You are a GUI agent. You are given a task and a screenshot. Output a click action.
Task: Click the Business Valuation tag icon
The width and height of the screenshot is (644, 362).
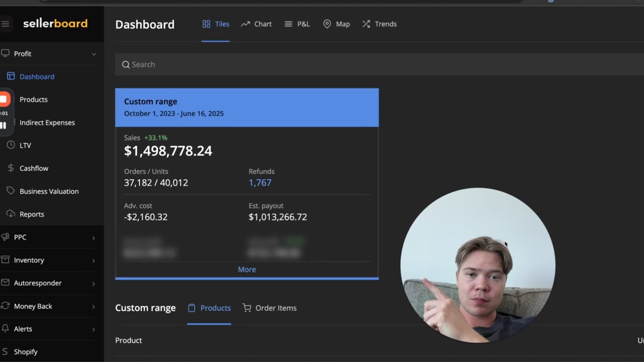(11, 191)
